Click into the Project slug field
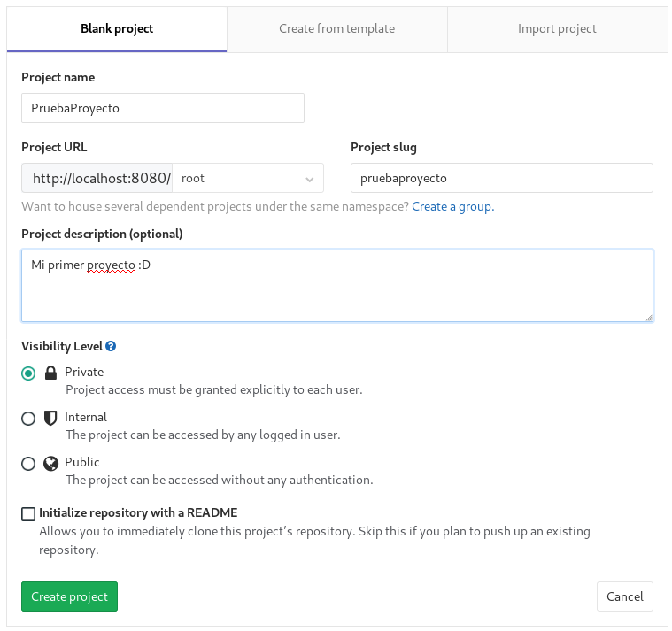Viewport: 672px width, 631px height. [501, 178]
